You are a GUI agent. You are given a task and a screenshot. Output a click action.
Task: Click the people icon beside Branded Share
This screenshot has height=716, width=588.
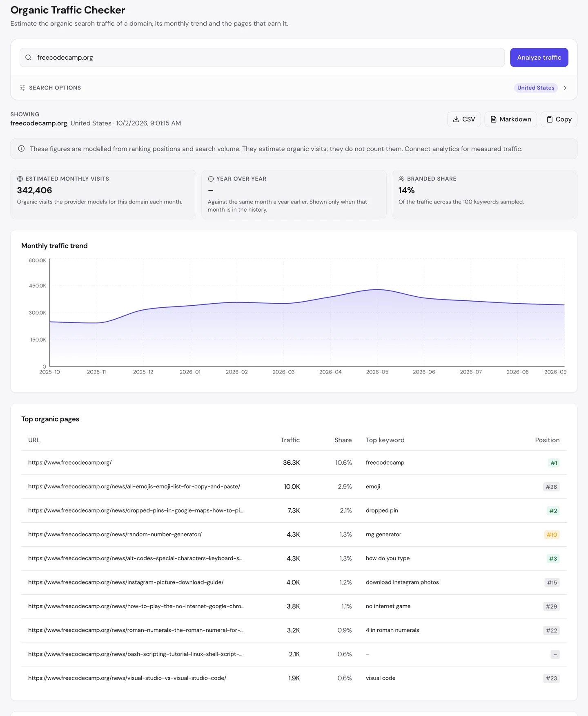[x=401, y=179]
